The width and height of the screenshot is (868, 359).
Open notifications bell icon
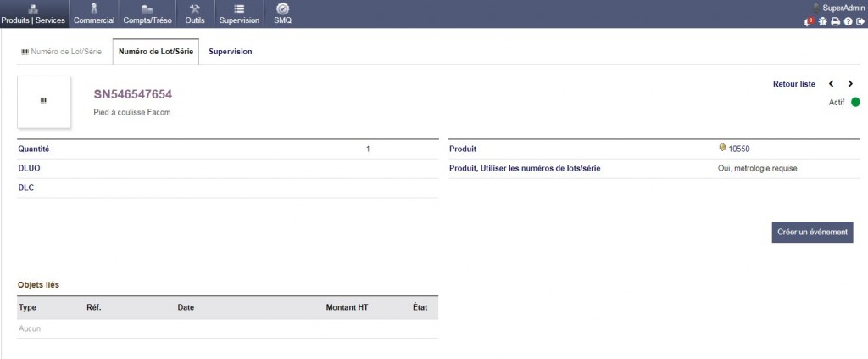(x=808, y=21)
